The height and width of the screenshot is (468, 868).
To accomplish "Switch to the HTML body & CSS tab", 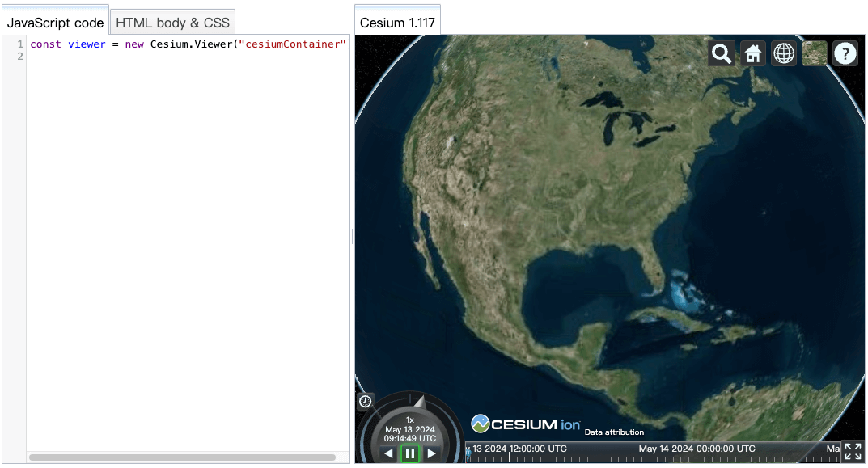I will click(172, 22).
